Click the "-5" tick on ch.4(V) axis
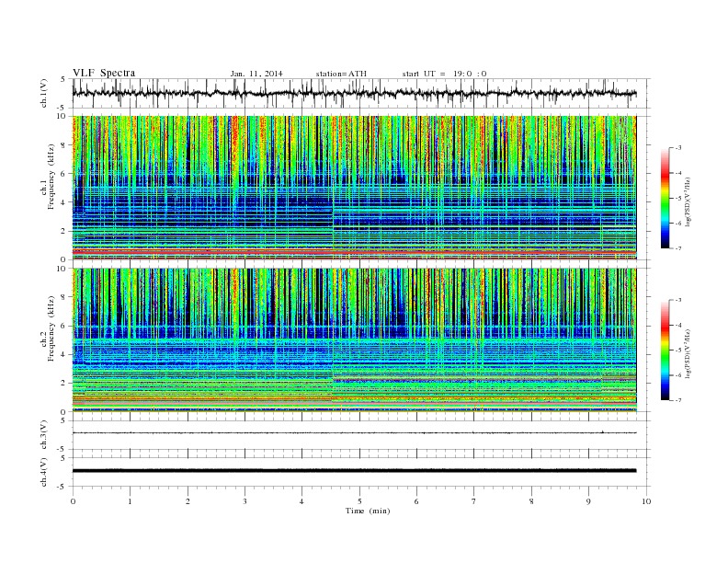Image resolution: width=728 pixels, height=563 pixels. 63,487
